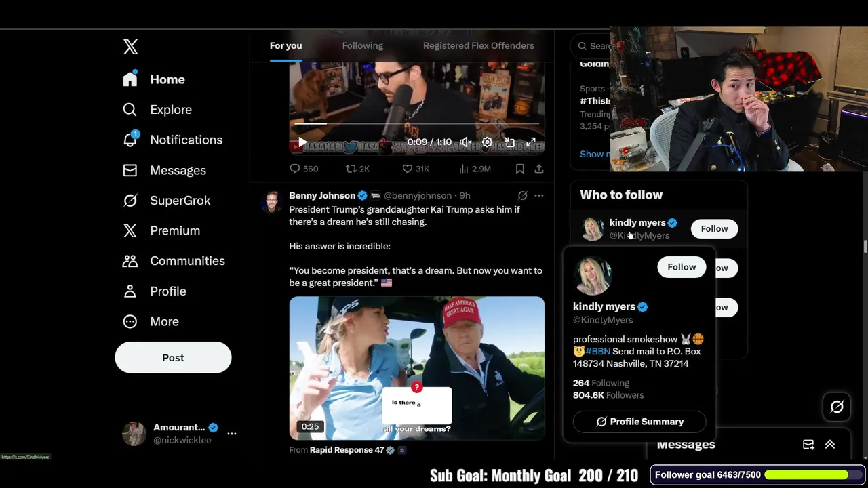Open Explore from the sidebar
This screenshot has height=488, width=868.
[158, 110]
